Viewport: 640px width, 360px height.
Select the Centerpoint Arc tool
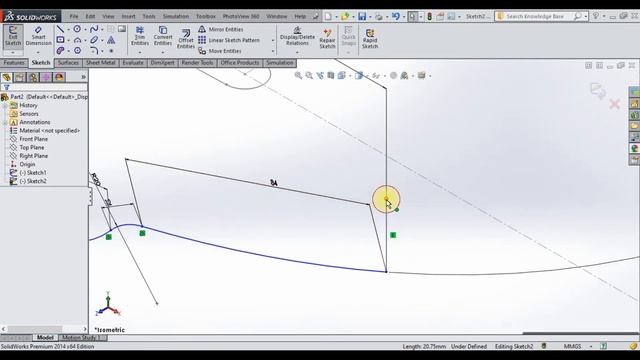click(77, 40)
